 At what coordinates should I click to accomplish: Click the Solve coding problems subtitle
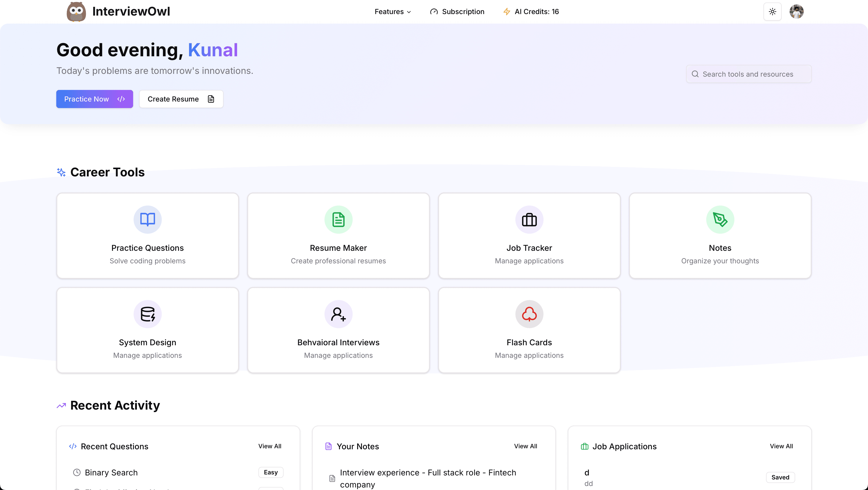point(148,261)
